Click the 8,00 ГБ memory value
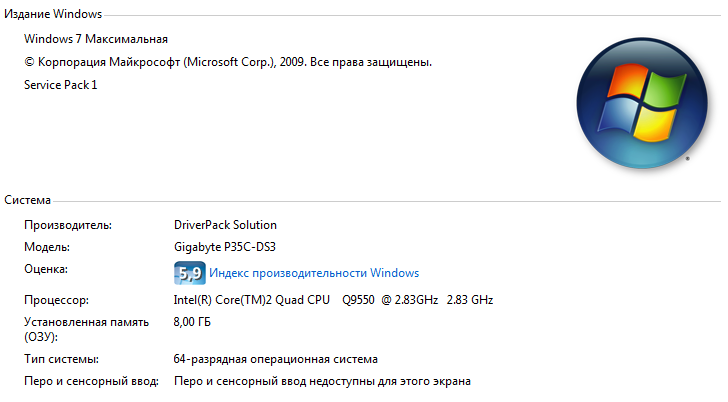The width and height of the screenshot is (728, 402). [x=192, y=322]
